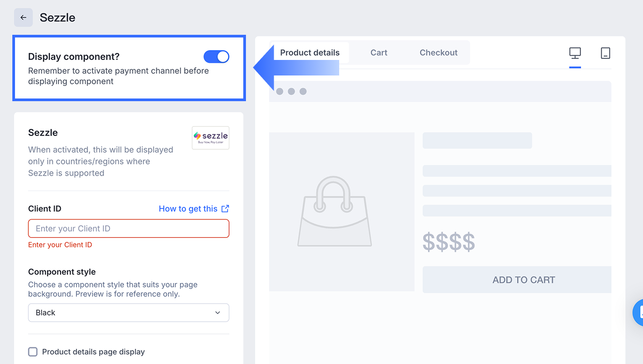Click the shopping bag placeholder image
Screen dimensions: 643x364
pyautogui.click(x=334, y=212)
